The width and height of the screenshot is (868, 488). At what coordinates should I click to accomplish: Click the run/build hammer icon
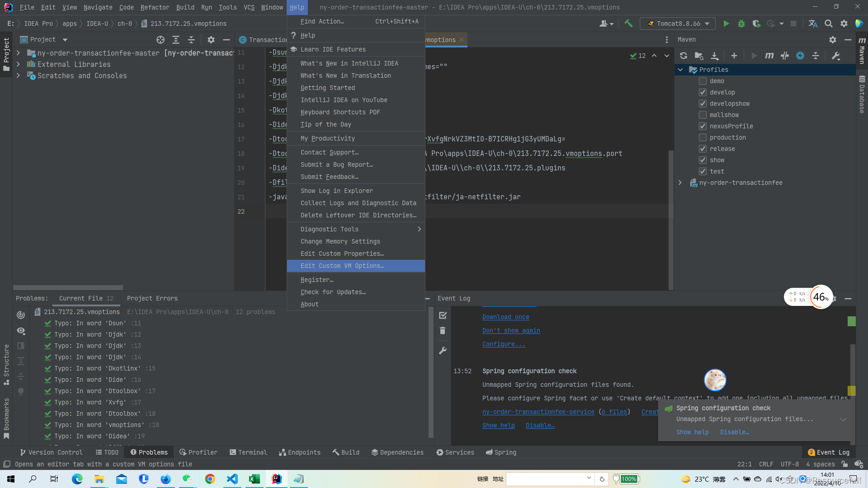[x=629, y=23]
